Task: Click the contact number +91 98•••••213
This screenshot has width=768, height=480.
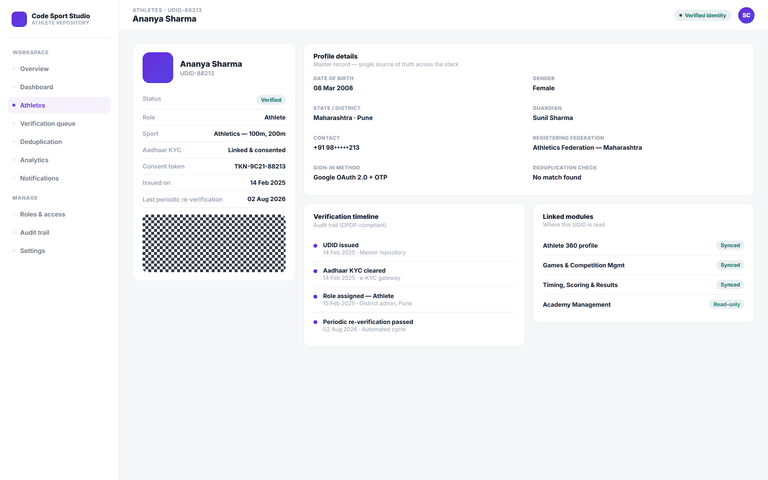Action: (336, 147)
